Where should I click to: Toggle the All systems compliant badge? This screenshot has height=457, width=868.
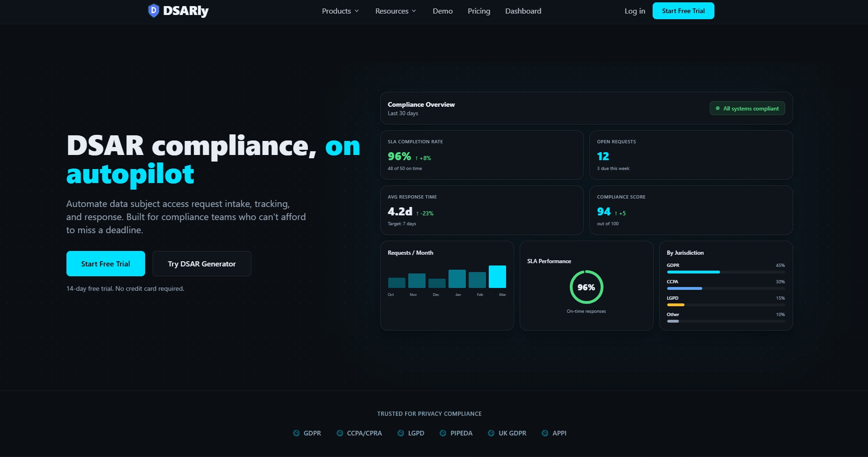[x=747, y=108]
